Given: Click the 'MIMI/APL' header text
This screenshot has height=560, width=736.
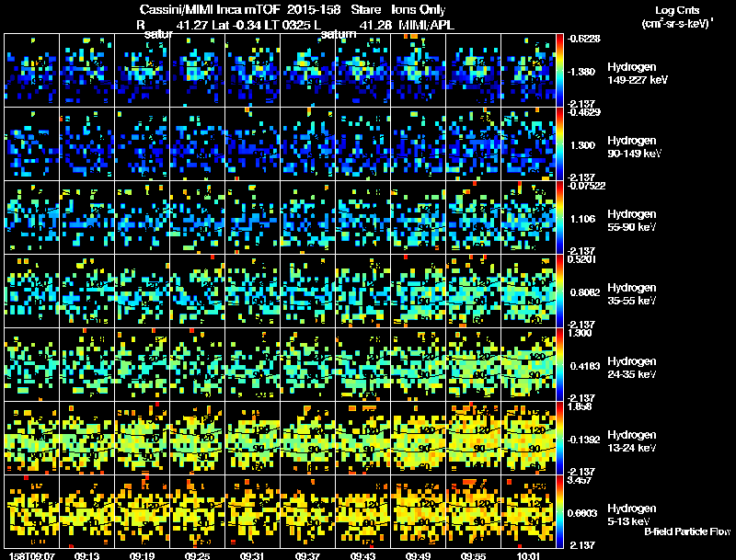Looking at the screenshot, I should [427, 25].
